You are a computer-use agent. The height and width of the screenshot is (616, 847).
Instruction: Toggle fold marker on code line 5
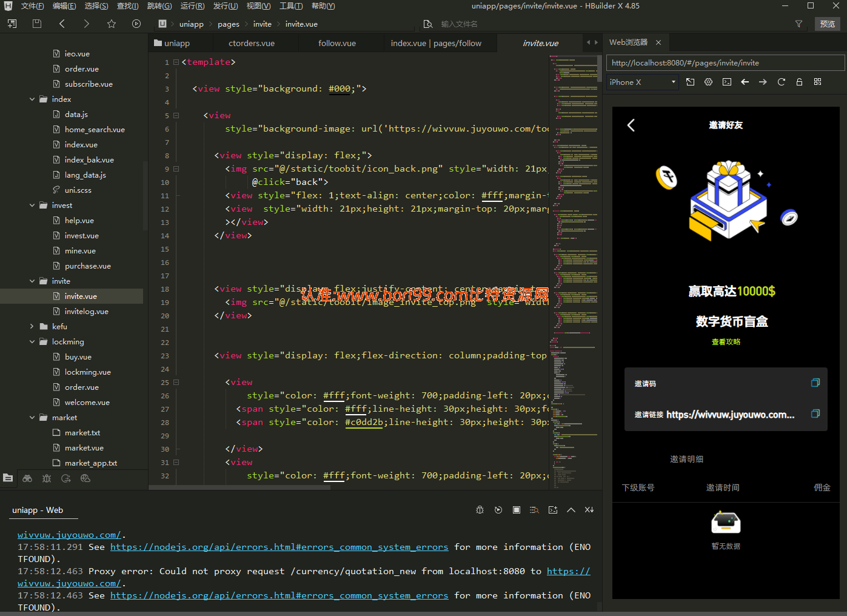point(176,115)
